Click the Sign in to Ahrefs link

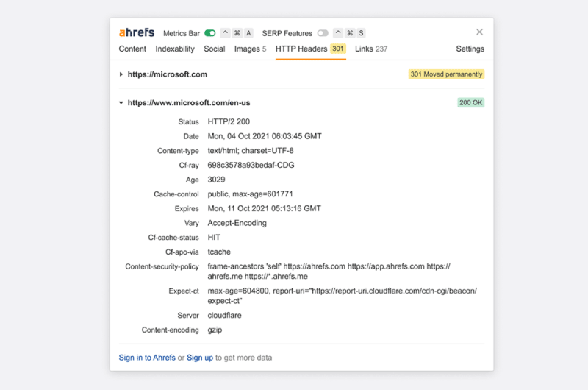coord(147,358)
